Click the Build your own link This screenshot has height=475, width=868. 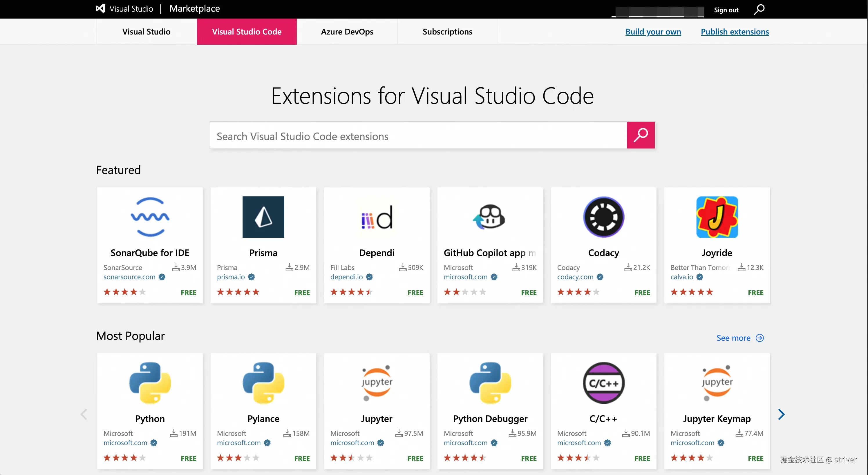[x=653, y=32]
